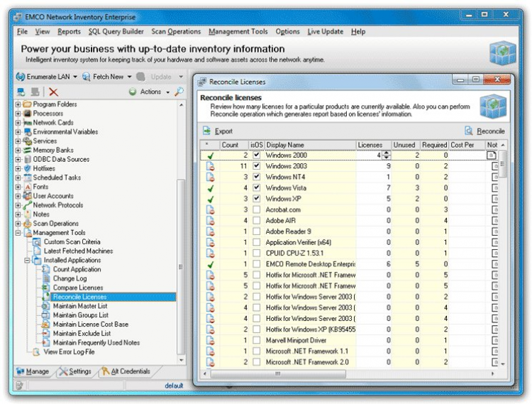Check isOS checkbox for Acrobat.com

click(x=256, y=209)
